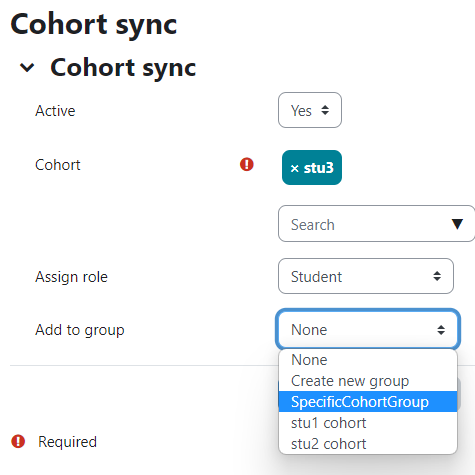Open the Active Yes dropdown
The height and width of the screenshot is (475, 475).
click(x=310, y=110)
